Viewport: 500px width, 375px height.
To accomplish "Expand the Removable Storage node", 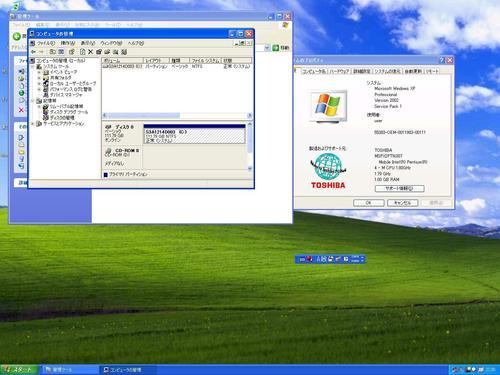I will 39,107.
